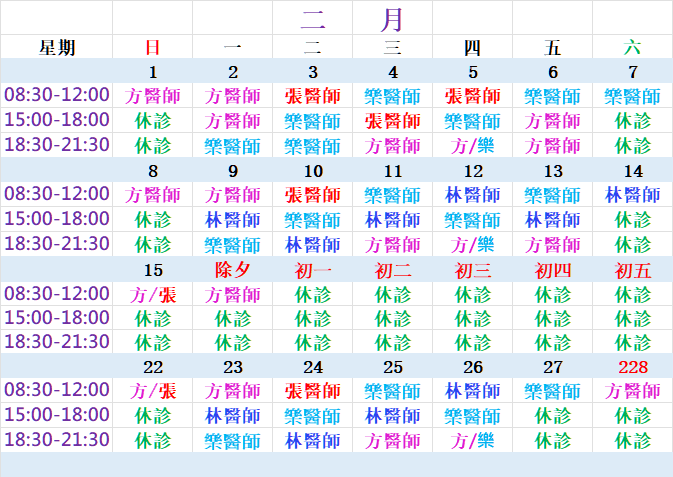
Task: Select the 15:00-18:00 label for week of date 8
Action: tap(57, 219)
